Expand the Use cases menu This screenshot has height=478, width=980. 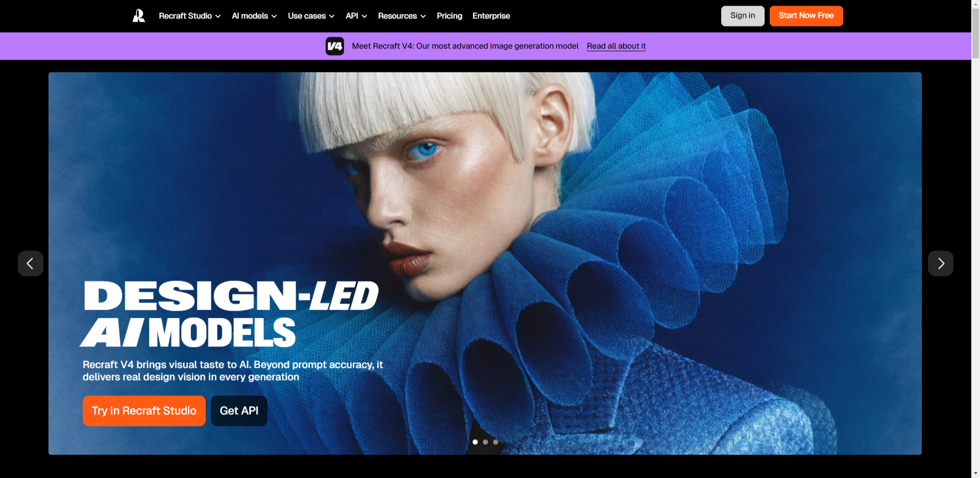click(311, 16)
